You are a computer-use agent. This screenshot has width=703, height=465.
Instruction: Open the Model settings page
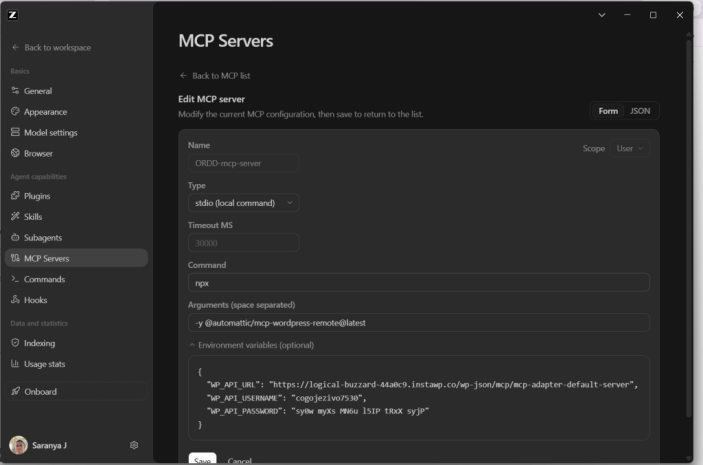coord(76,132)
